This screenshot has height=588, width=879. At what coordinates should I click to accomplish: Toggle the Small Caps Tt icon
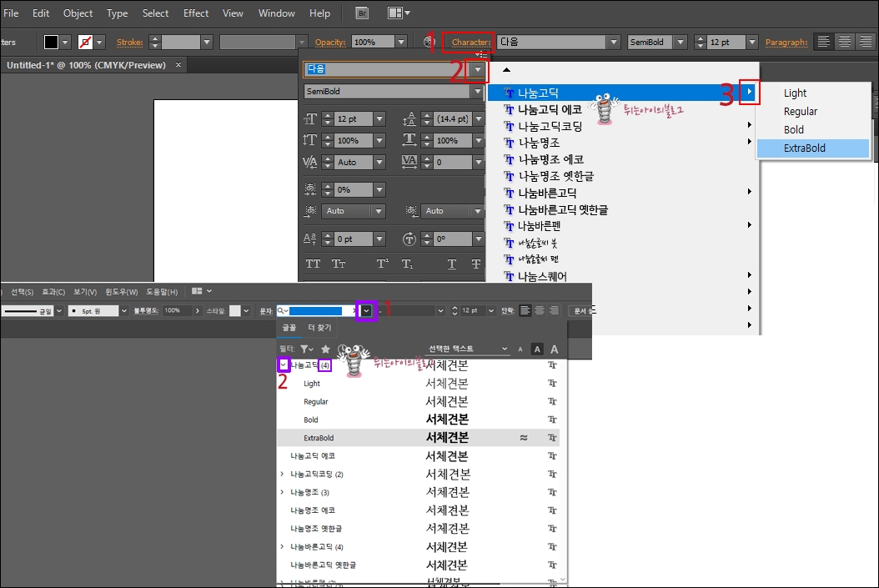(339, 264)
